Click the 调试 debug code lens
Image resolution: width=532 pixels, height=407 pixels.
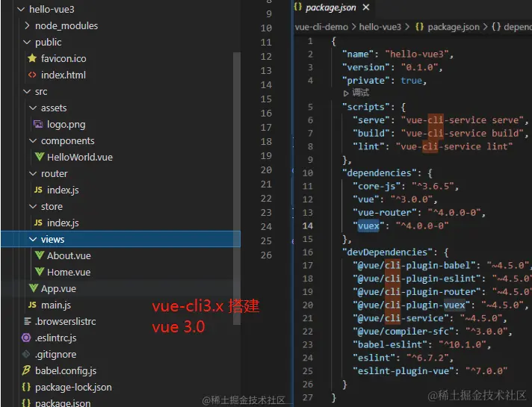356,93
